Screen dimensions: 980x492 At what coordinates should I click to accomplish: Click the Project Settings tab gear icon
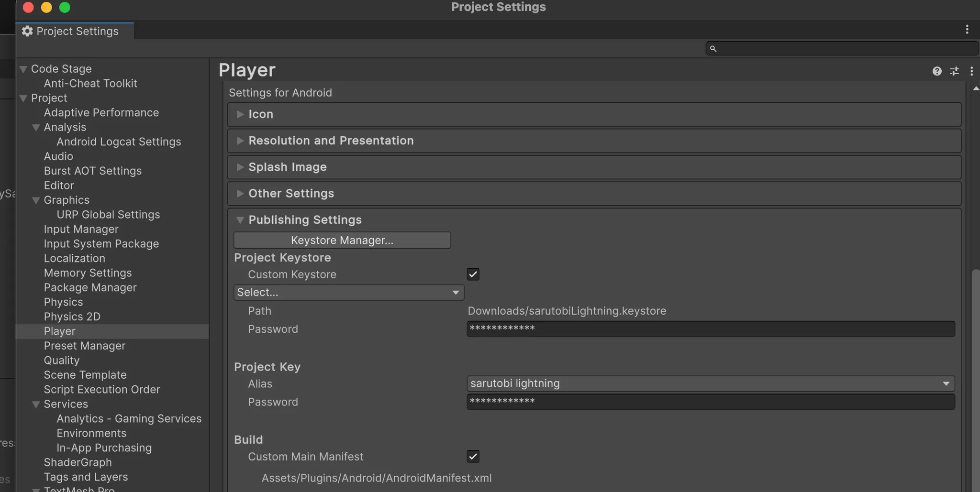pyautogui.click(x=27, y=31)
